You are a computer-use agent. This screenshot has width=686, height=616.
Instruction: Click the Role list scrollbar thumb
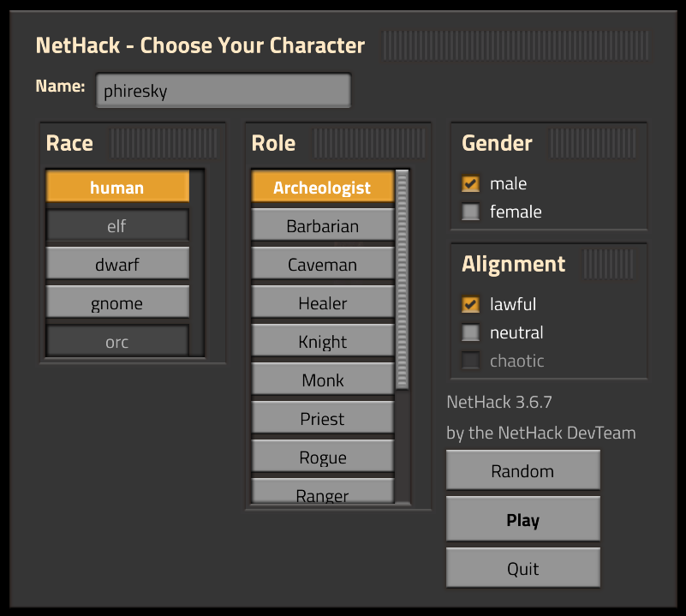coord(402,280)
